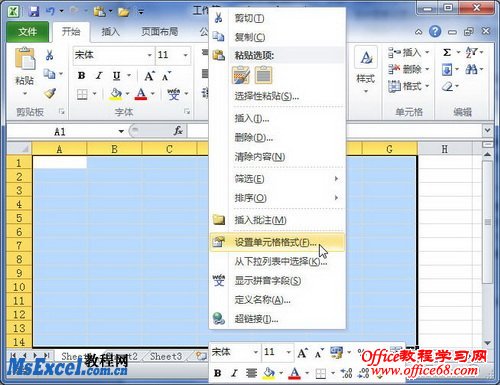The height and width of the screenshot is (385, 500).
Task: Toggle Underline in the ribbon font group
Action: [x=116, y=76]
